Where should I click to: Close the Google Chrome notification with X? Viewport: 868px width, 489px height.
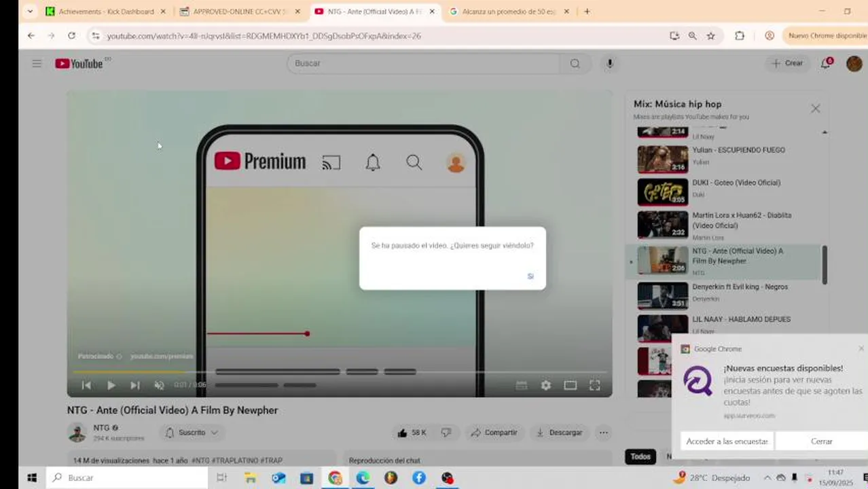point(861,348)
